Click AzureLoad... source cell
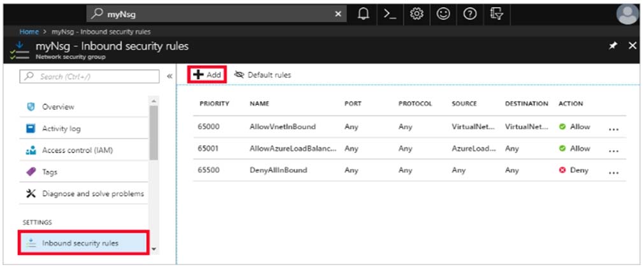 tap(473, 149)
